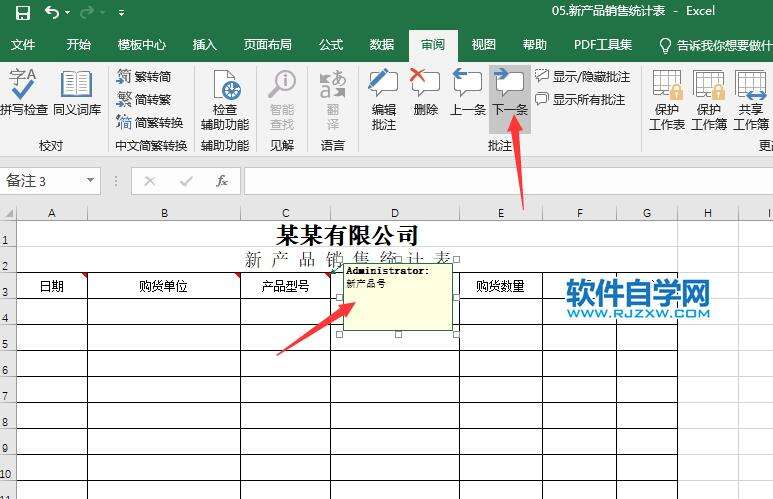Click the 告诉我你想要做什么 search box
Screen dimensions: 773x499
coord(716,45)
